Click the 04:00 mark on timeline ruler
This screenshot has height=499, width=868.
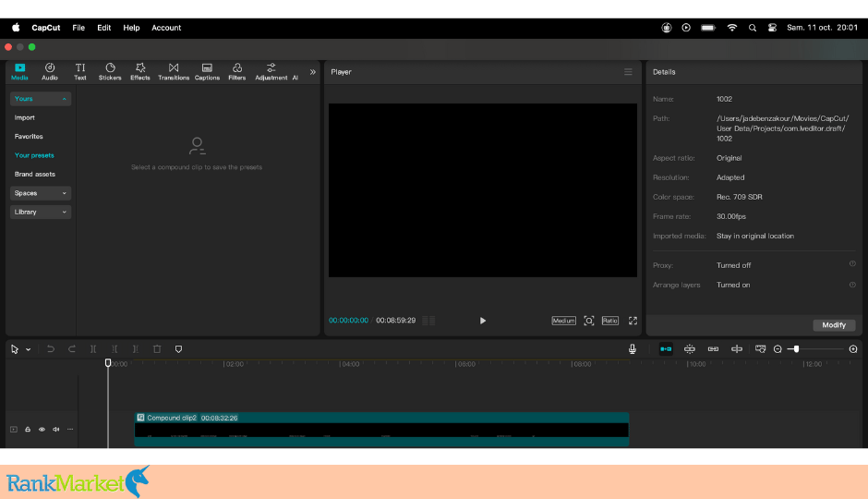350,364
